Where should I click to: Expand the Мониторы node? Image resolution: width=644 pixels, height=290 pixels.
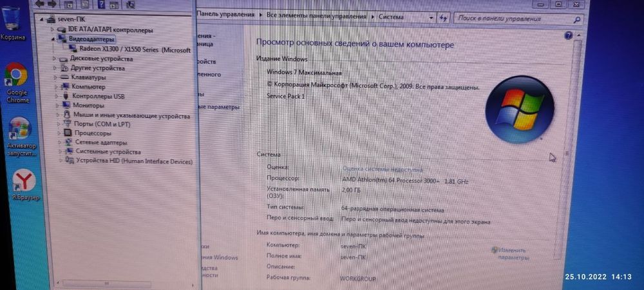point(57,105)
